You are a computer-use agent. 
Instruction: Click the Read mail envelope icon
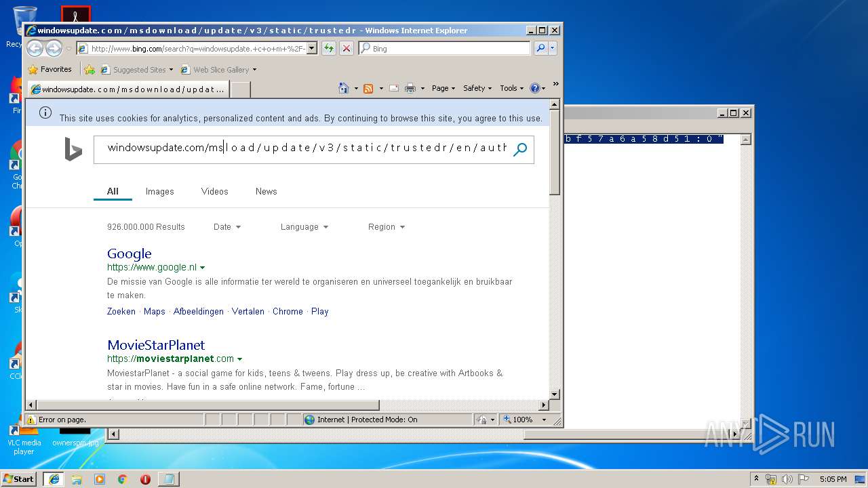coord(394,88)
